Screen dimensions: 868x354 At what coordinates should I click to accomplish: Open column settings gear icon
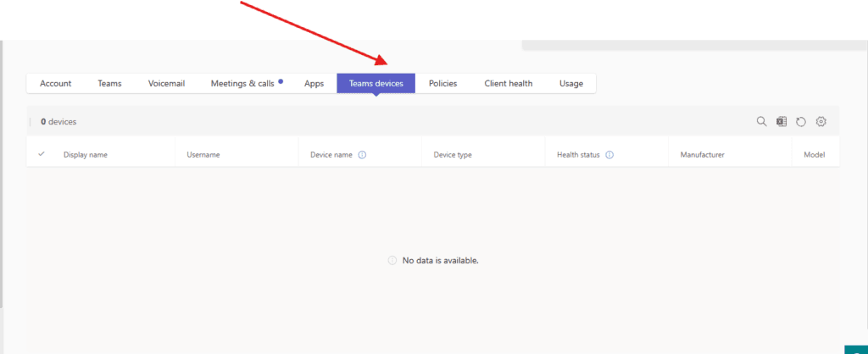click(821, 122)
